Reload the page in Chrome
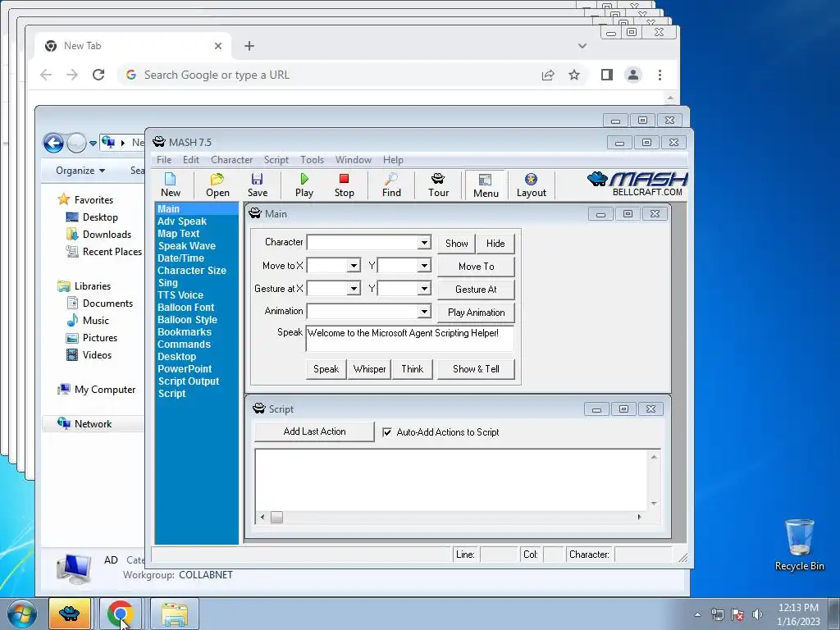This screenshot has width=840, height=630. point(98,75)
